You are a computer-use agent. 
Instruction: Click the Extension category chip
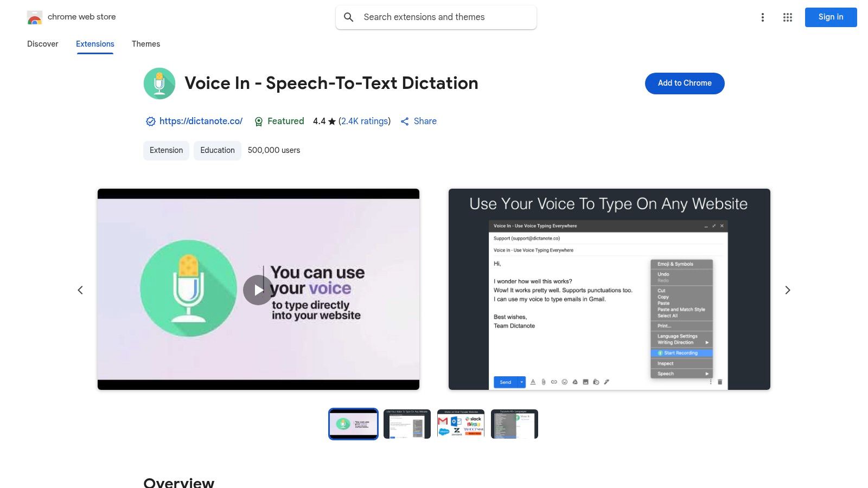(166, 150)
